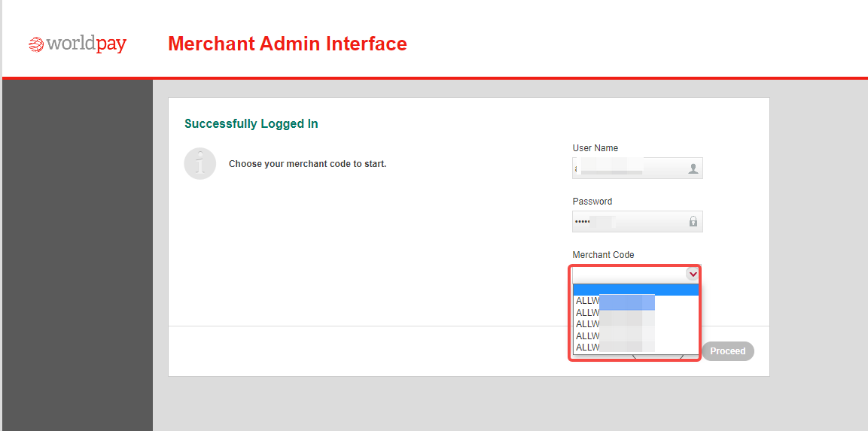Click the person icon in User Name field

click(x=693, y=168)
